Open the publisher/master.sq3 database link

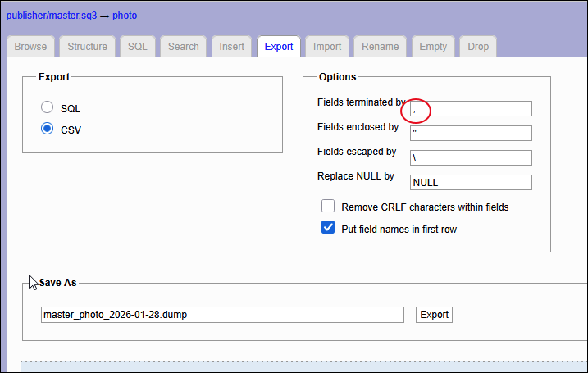51,15
